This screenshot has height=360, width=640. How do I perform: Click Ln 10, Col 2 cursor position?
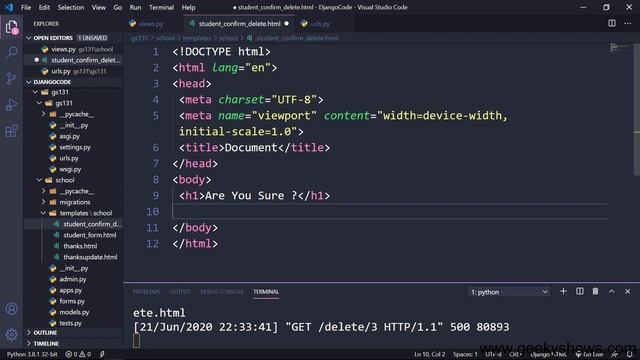[429, 354]
